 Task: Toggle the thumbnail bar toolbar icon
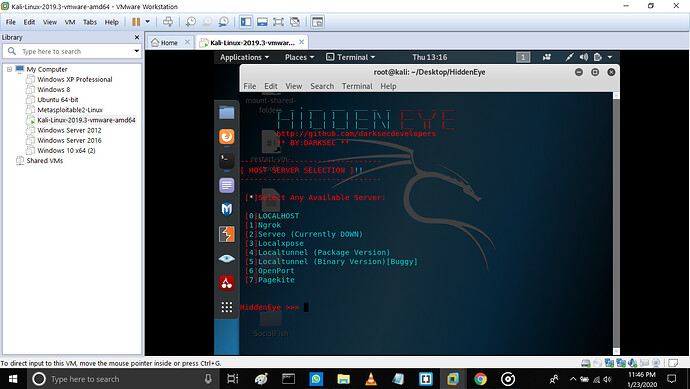tap(262, 22)
